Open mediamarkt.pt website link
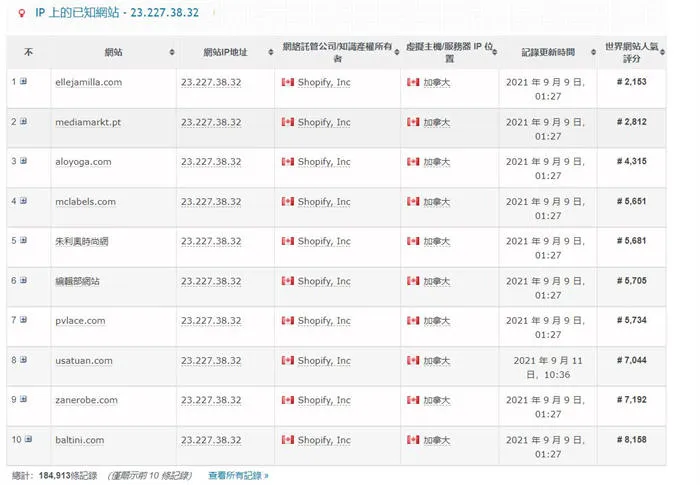Viewport: 700px width, 485px height. click(88, 122)
